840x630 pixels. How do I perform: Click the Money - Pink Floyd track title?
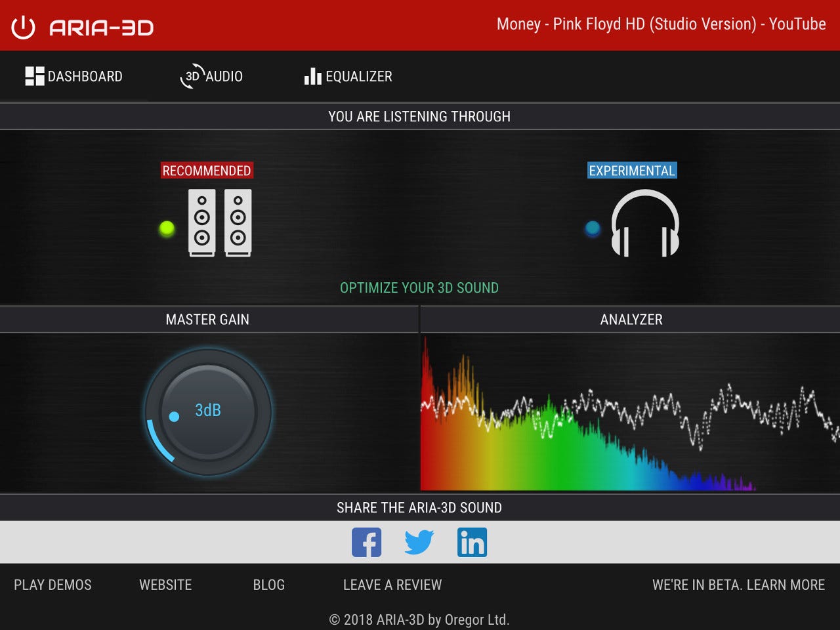[661, 24]
